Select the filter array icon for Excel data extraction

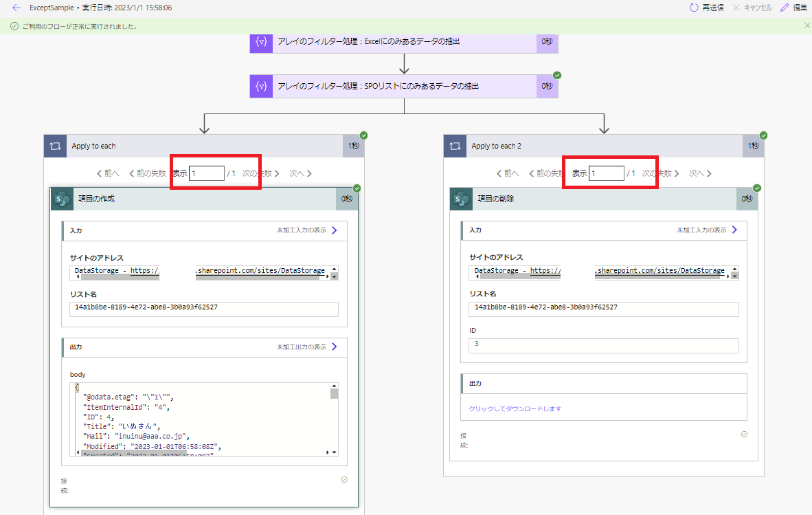point(261,43)
